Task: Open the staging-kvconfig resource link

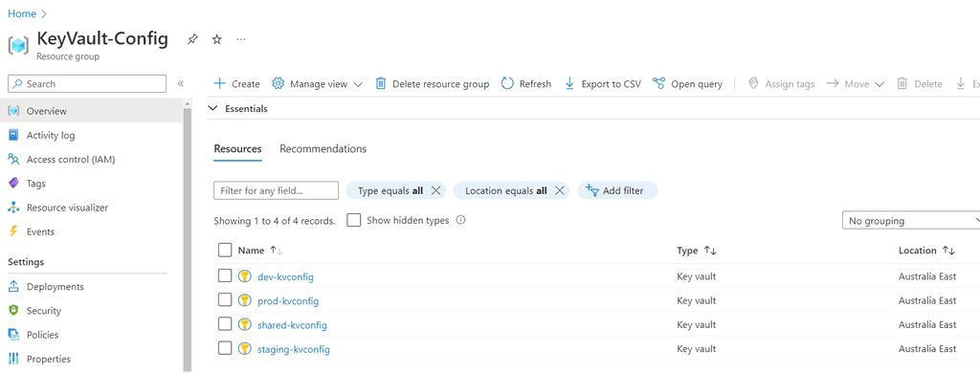Action: (294, 349)
